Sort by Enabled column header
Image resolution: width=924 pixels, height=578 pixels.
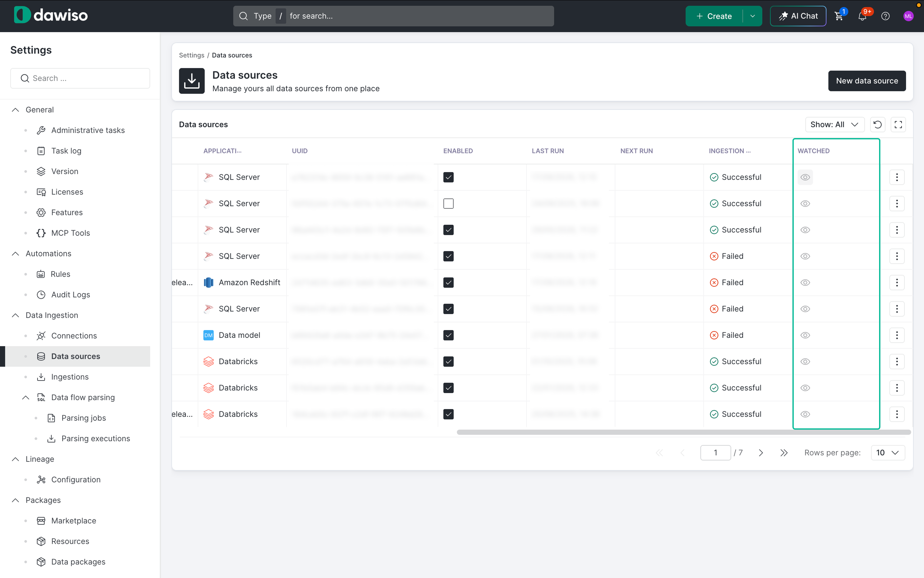coord(458,151)
